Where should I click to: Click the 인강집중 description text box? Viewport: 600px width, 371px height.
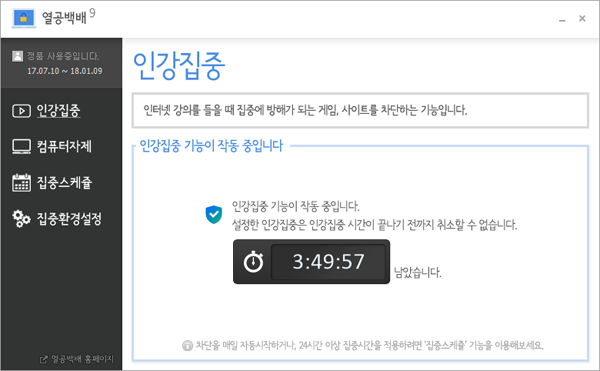tap(360, 110)
